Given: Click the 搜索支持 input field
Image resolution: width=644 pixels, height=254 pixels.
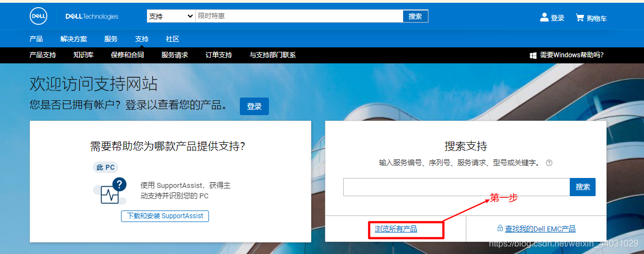Looking at the screenshot, I should pos(456,187).
